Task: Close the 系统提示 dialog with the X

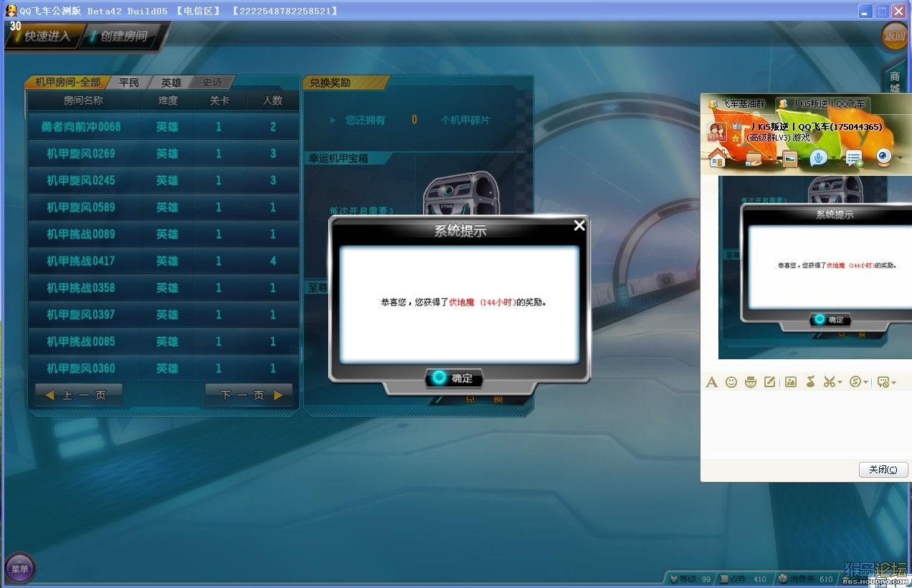Action: point(579,226)
